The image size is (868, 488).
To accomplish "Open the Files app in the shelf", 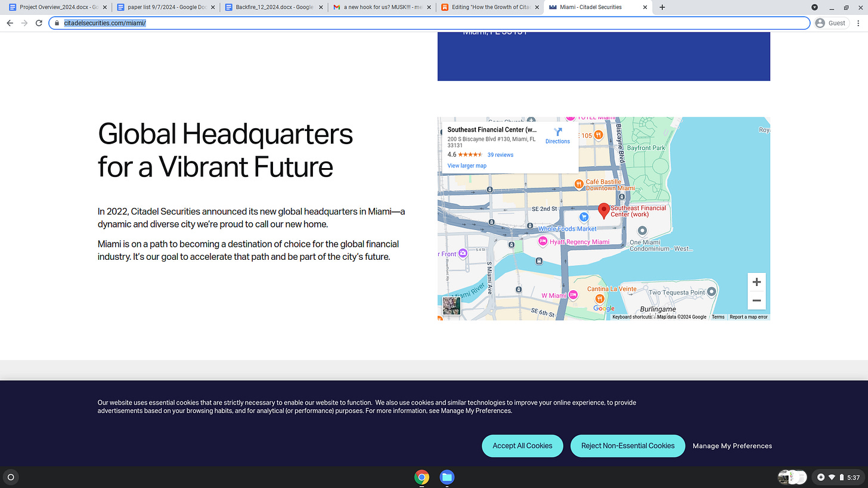I will pos(447,477).
